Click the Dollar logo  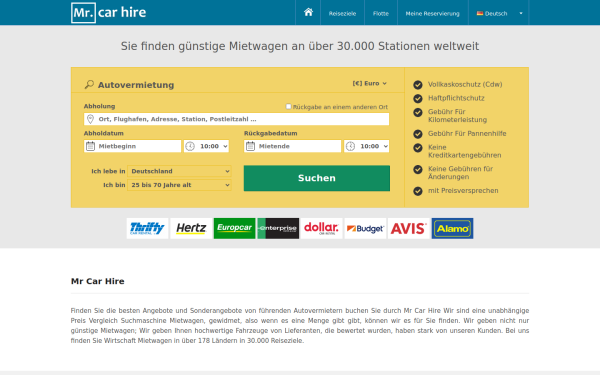coord(321,228)
